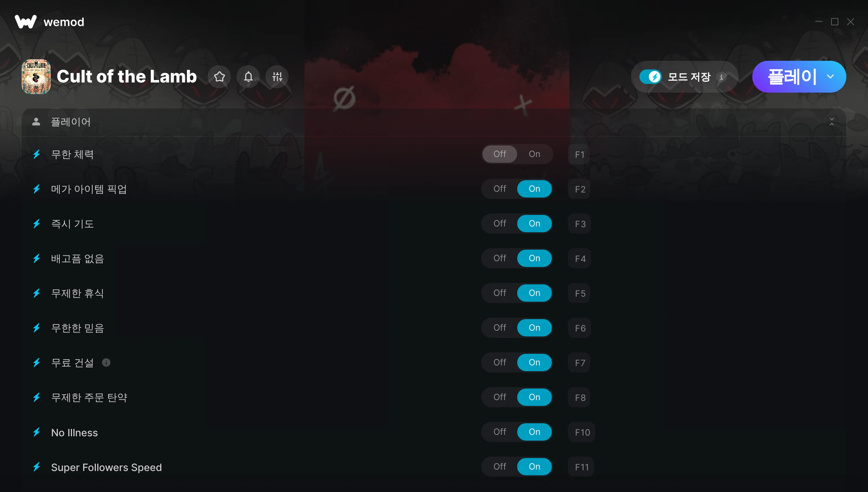Click the Cult of the Lamb thumbnail

pyautogui.click(x=36, y=77)
